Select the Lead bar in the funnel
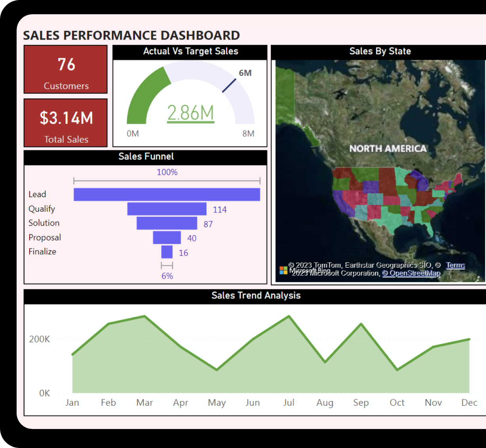486x448 pixels. pos(167,194)
